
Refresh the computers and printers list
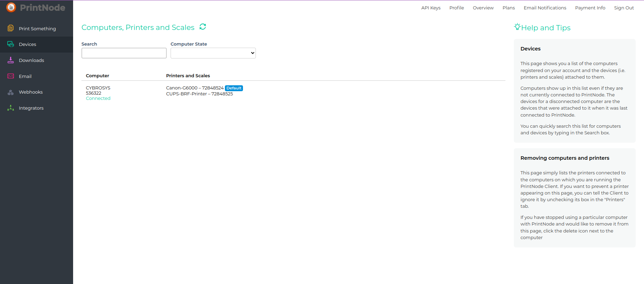click(203, 27)
